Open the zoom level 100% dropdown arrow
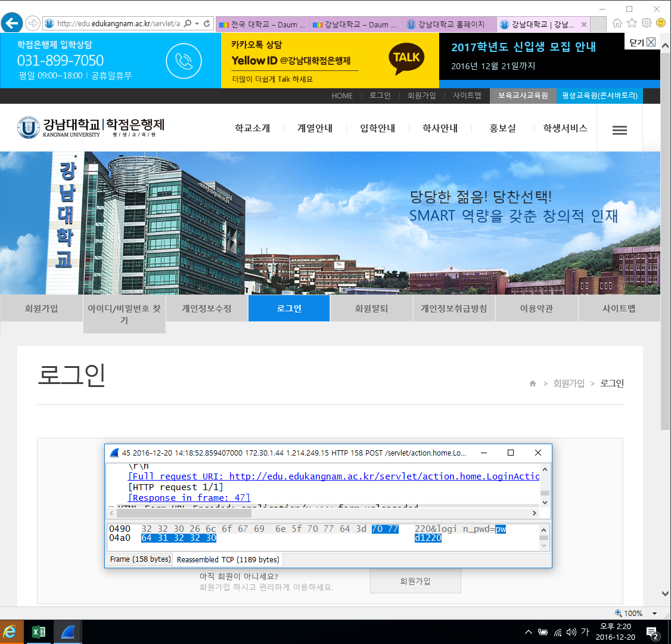671x644 pixels. pos(654,613)
